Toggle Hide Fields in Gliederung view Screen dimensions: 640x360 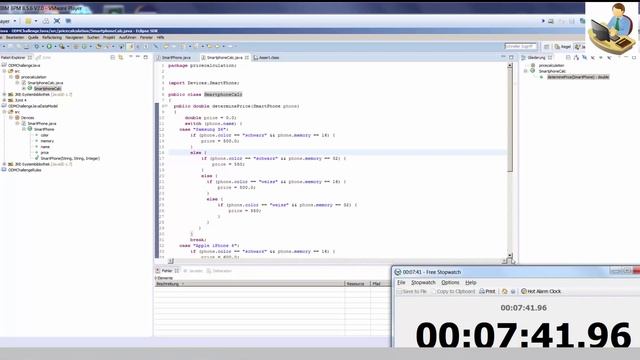coord(584,58)
